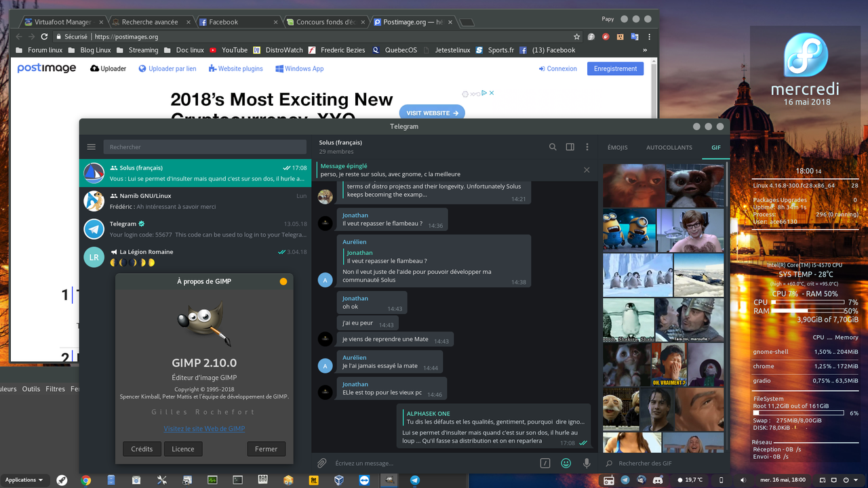Select the OH, VRAIMENT GIF thumbnail
This screenshot has height=488, width=868.
pyautogui.click(x=669, y=364)
